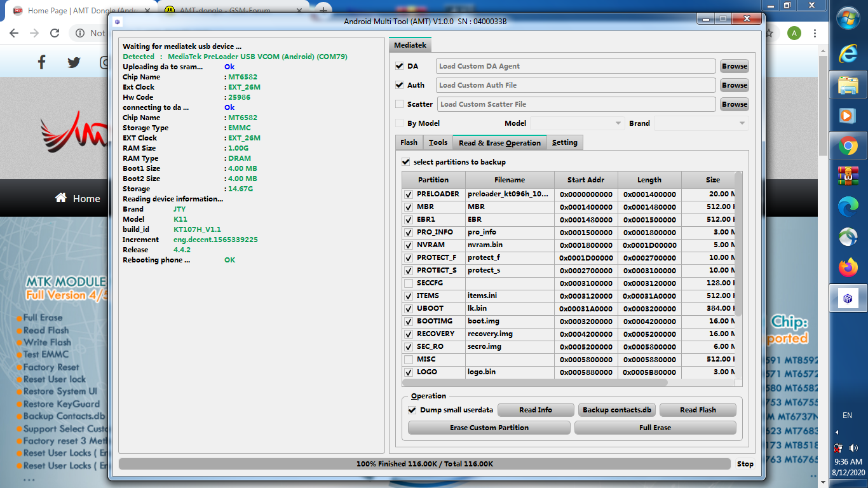Uncheck the PRELOADER partition checkbox
868x488 pixels.
click(x=409, y=194)
